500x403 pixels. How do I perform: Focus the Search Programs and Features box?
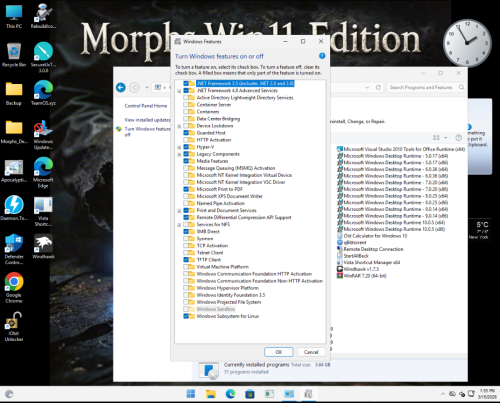click(x=422, y=87)
